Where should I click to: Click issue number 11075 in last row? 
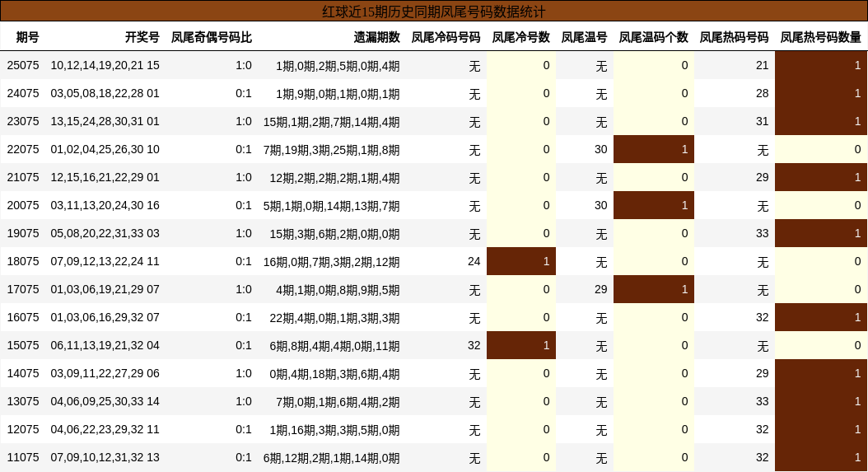click(x=23, y=458)
